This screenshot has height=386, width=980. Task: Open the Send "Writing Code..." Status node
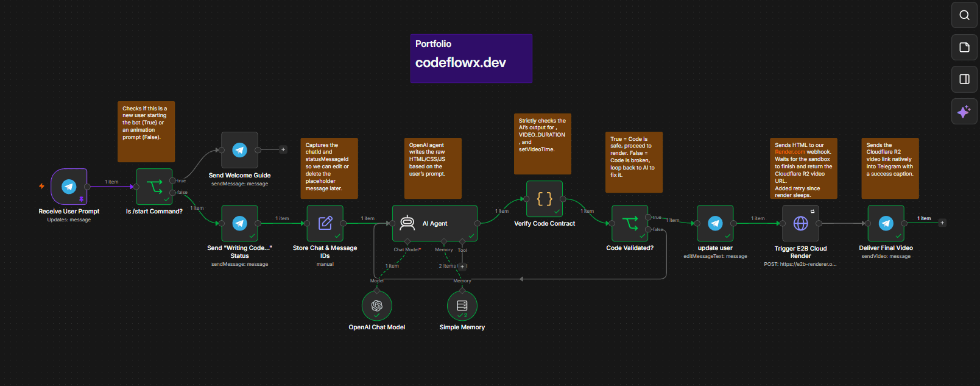click(x=239, y=223)
